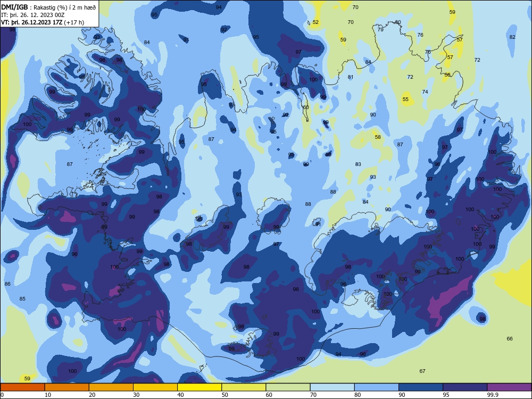Image resolution: width=532 pixels, height=399 pixels.
Task: Click the orange 10–20 legend swatch
Action: 67,387
